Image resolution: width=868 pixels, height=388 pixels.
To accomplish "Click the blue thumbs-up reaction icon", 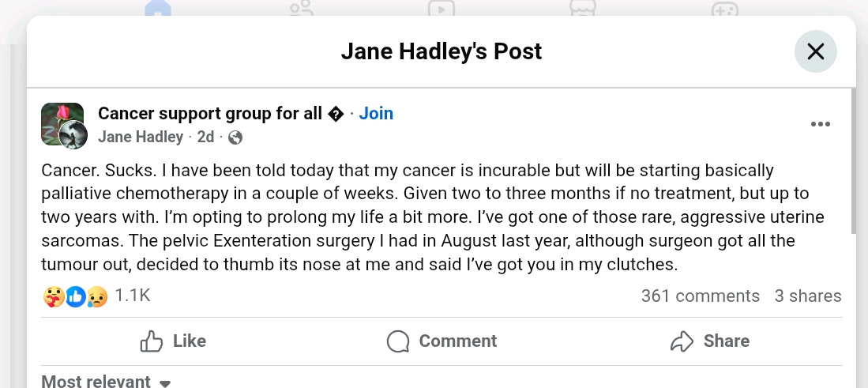I will [x=75, y=296].
